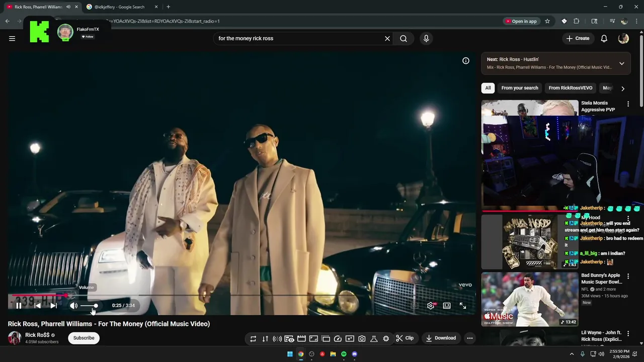Open Bad Bunny Super Bowl video thumbnail

point(530,299)
